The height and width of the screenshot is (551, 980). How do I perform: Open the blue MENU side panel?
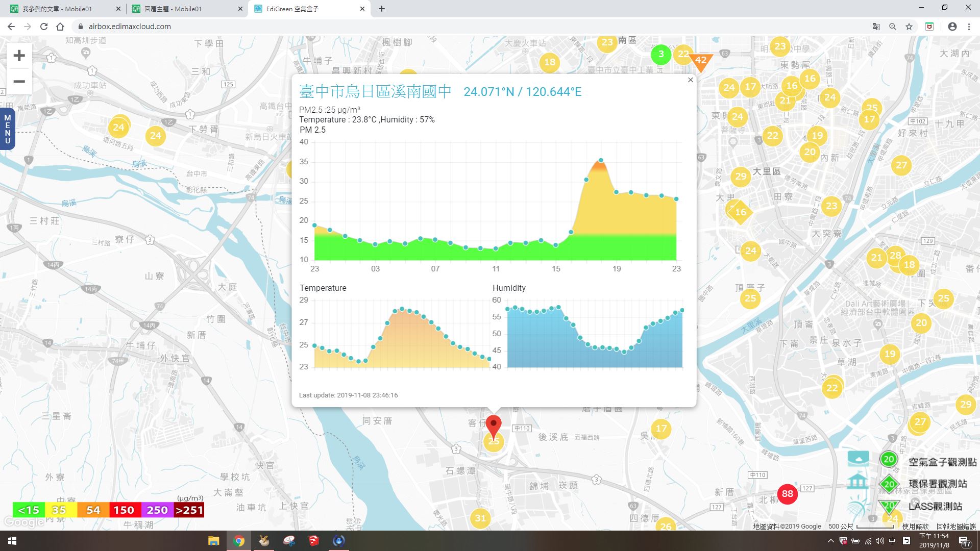[7, 129]
